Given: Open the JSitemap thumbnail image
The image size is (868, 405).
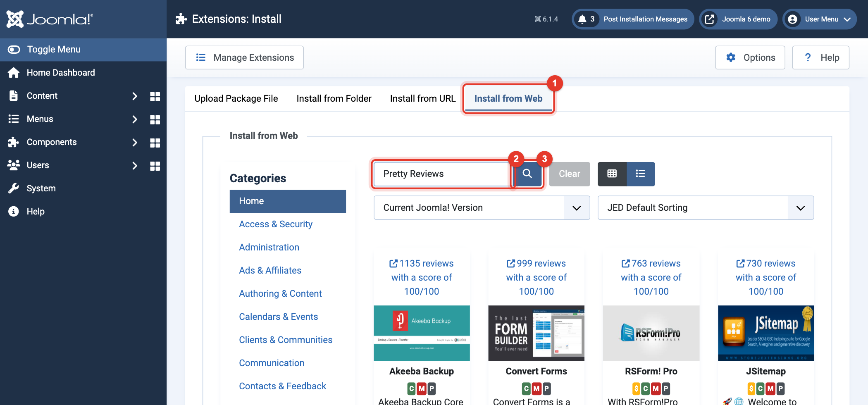Looking at the screenshot, I should pyautogui.click(x=766, y=333).
